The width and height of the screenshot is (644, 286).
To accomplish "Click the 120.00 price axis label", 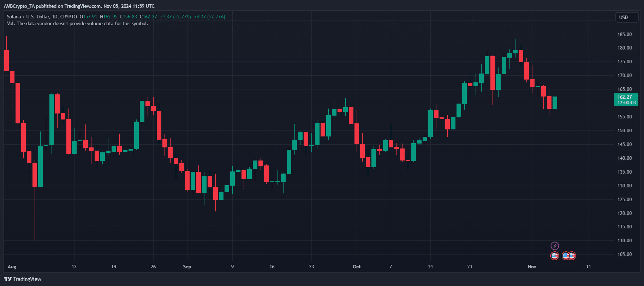I will 625,213.
